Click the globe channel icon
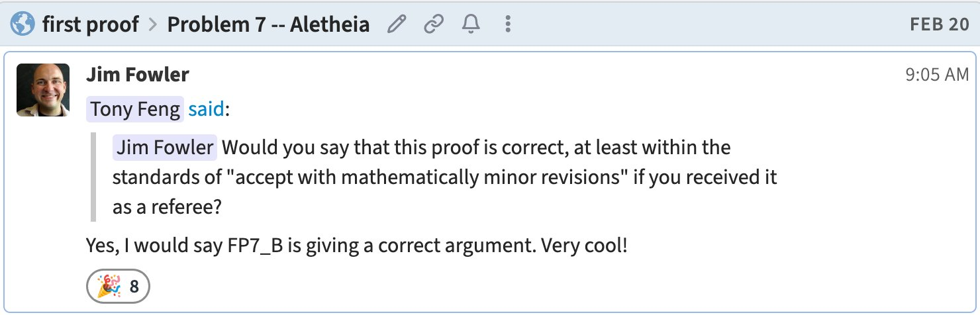The width and height of the screenshot is (980, 315). tap(23, 25)
